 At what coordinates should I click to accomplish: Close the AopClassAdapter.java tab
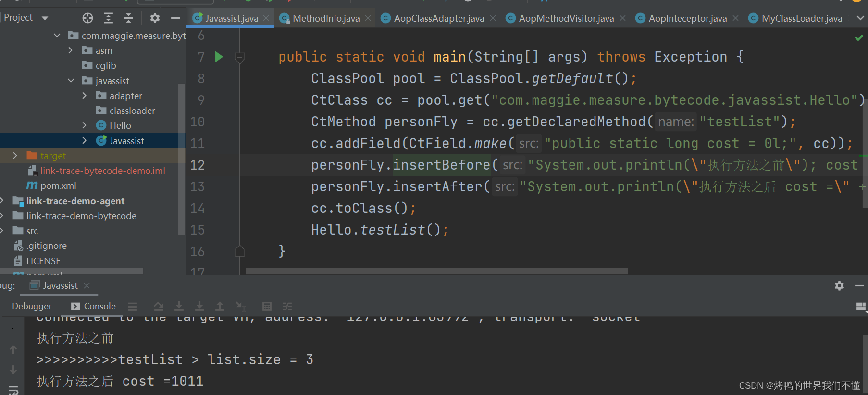pyautogui.click(x=493, y=18)
